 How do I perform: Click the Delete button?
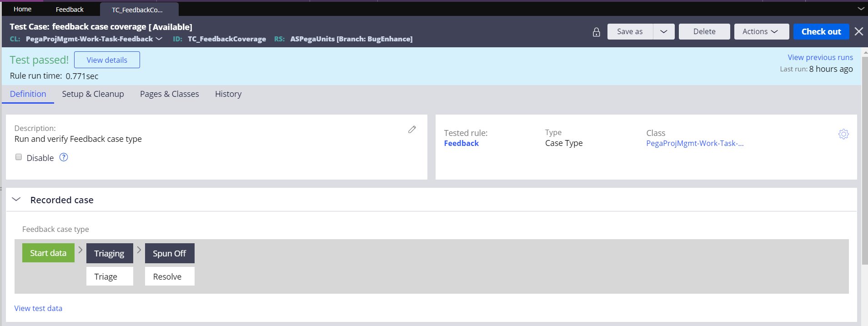click(704, 31)
